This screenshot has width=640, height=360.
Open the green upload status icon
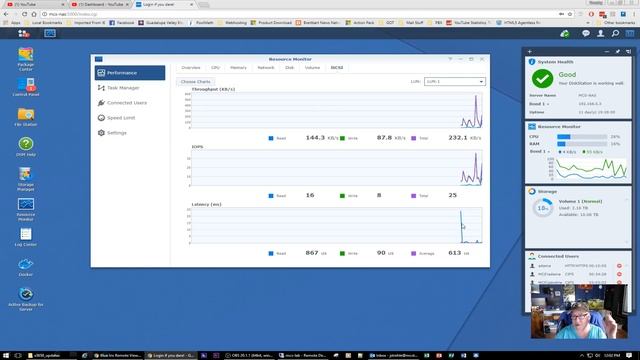click(x=565, y=33)
